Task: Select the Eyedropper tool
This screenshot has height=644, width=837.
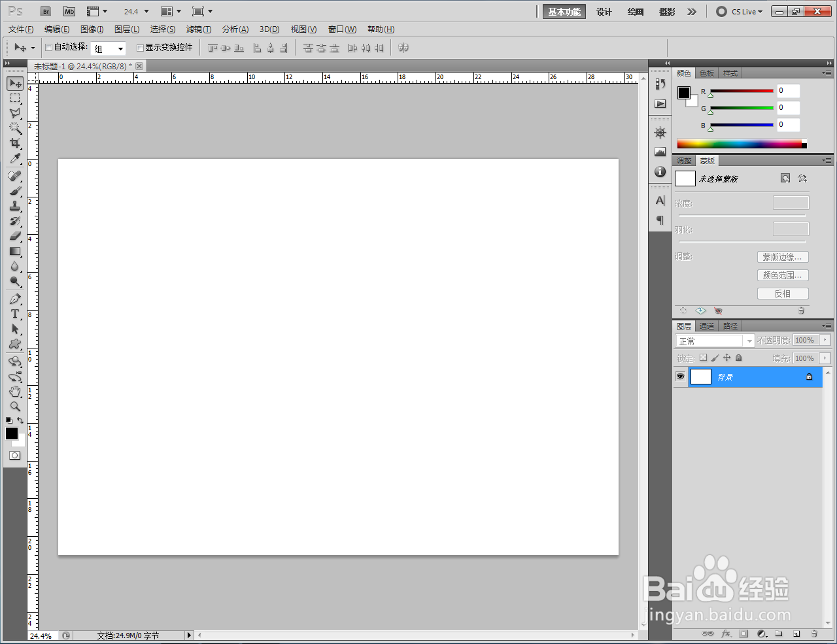Action: point(15,159)
